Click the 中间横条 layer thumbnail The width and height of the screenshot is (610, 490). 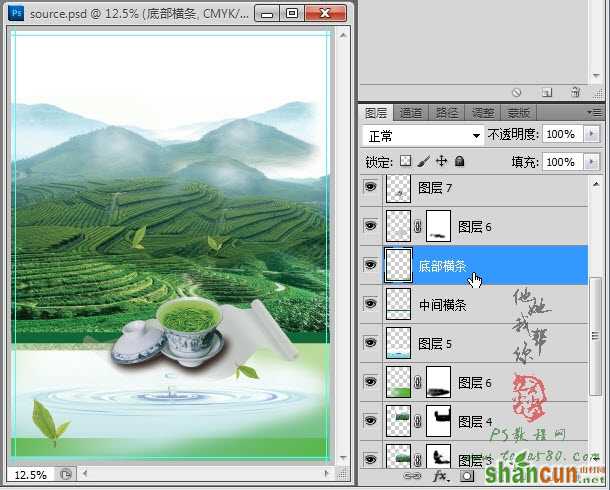[398, 304]
